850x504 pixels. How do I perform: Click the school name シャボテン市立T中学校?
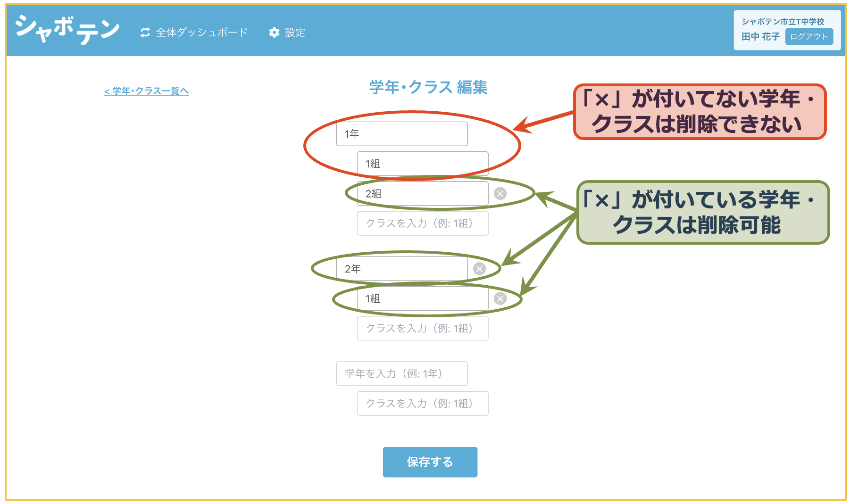(783, 22)
